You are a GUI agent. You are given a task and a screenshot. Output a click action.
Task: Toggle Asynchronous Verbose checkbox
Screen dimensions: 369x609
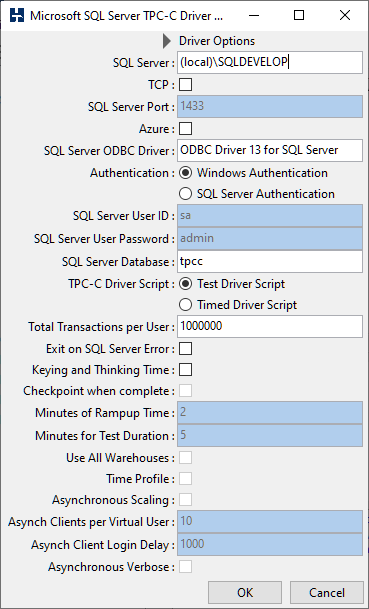click(185, 567)
